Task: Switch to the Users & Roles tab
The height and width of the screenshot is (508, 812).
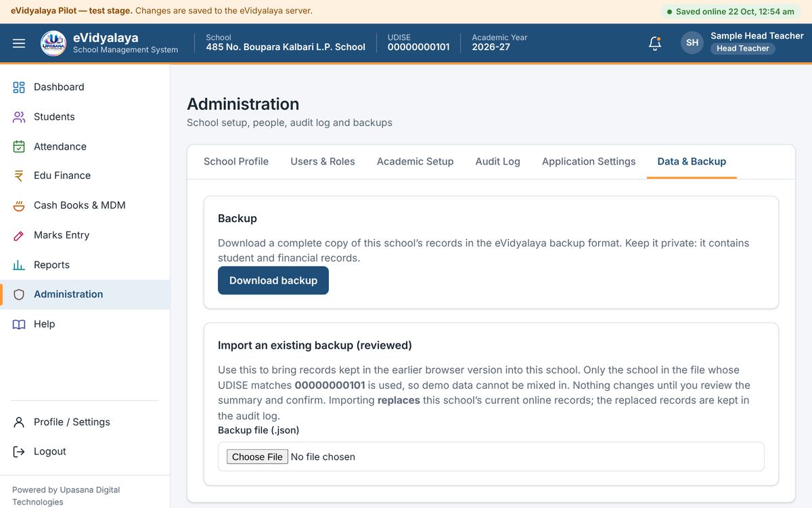Action: (x=323, y=161)
